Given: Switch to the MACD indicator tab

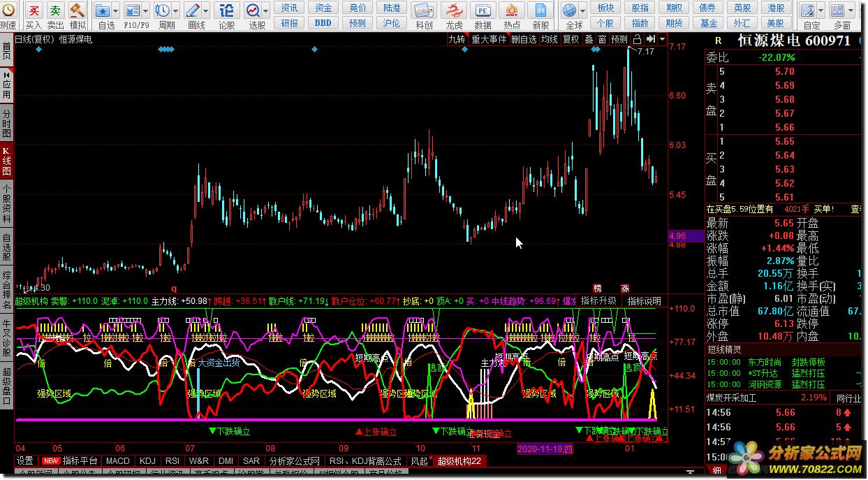Looking at the screenshot, I should [x=118, y=461].
